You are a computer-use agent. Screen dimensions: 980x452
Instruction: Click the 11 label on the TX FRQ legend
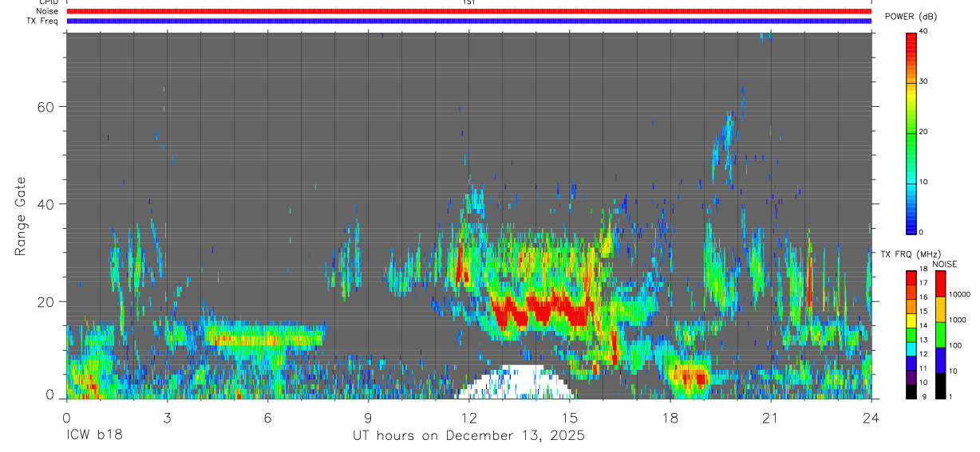pos(924,368)
